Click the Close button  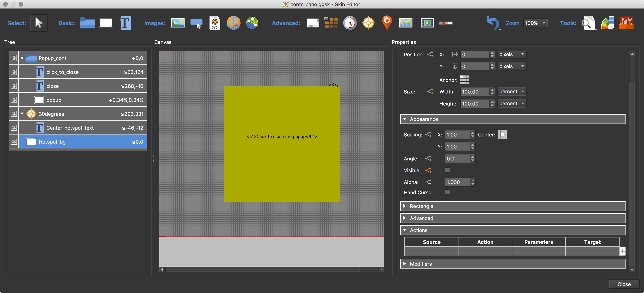624,284
